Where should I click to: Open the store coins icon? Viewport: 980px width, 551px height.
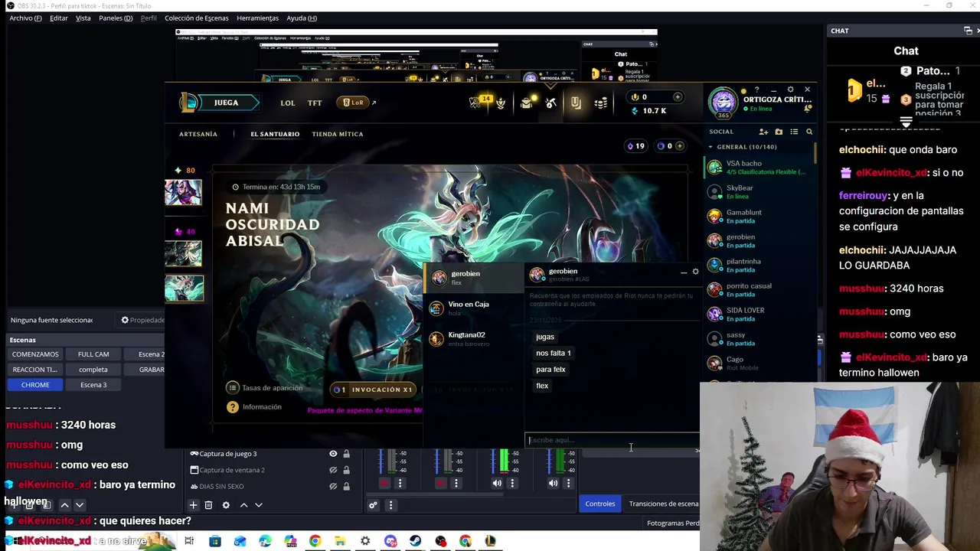601,103
